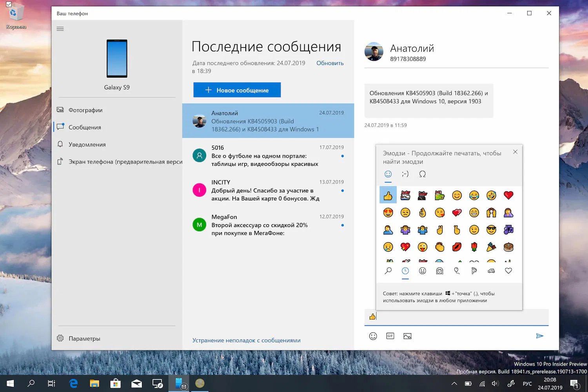The width and height of the screenshot is (588, 392).
Task: Send the message with the arrow icon
Action: [540, 336]
